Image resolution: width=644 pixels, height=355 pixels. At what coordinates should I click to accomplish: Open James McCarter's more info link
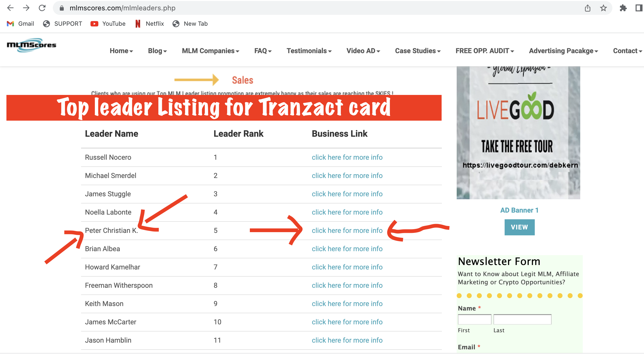pos(347,322)
